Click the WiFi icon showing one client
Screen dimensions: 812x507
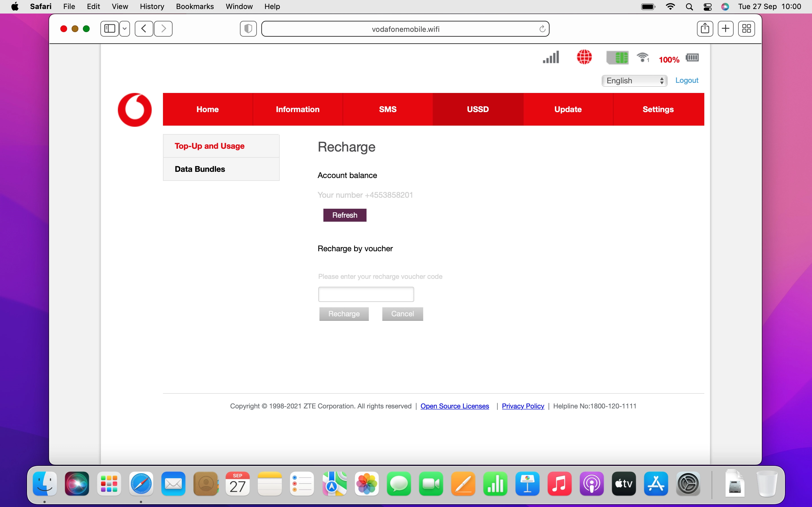coord(643,57)
